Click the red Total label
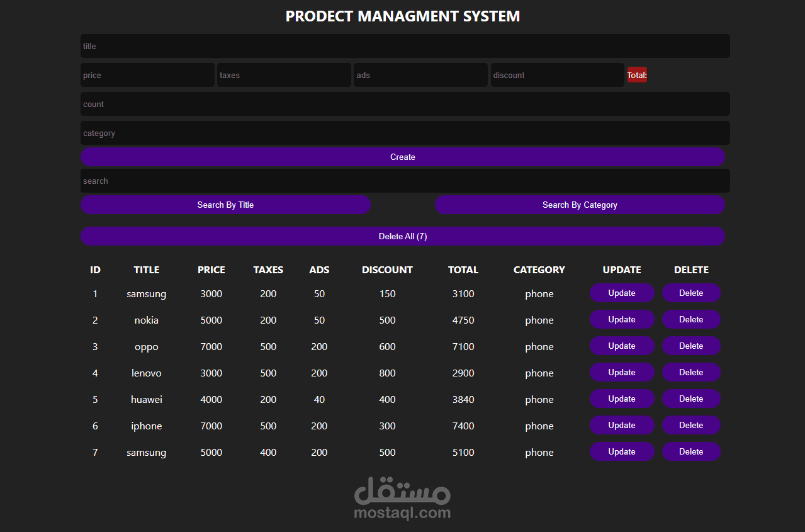Screen dimensions: 805x532 [x=637, y=75]
